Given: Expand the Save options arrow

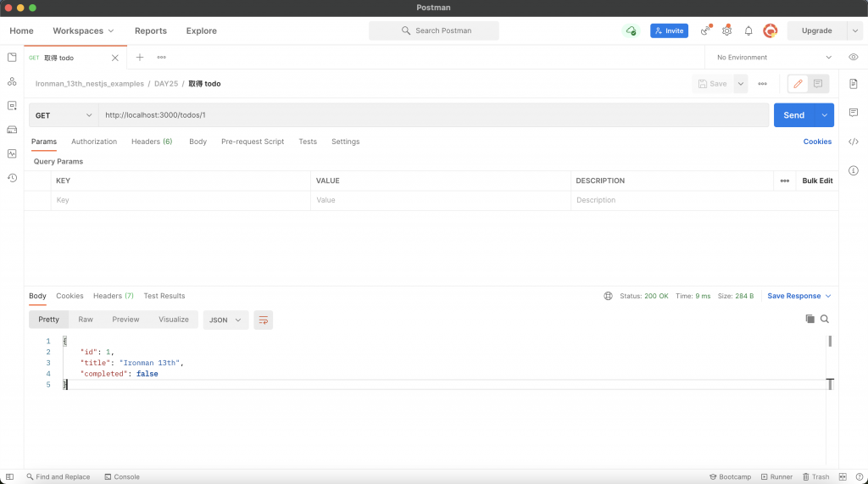Looking at the screenshot, I should pyautogui.click(x=740, y=84).
